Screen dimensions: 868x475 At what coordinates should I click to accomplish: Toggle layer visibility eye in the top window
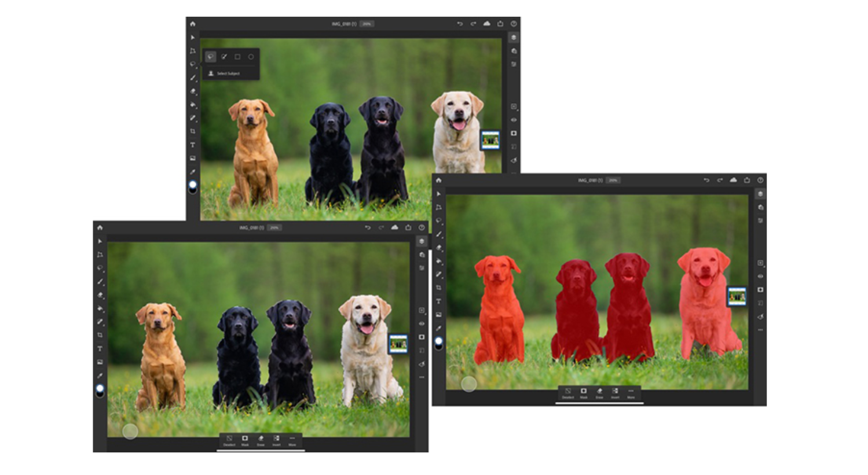pyautogui.click(x=514, y=120)
